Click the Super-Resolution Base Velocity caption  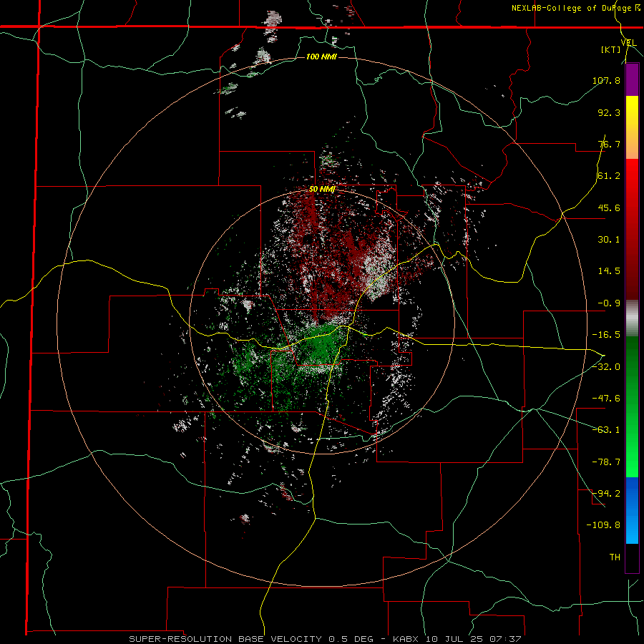pos(325,639)
